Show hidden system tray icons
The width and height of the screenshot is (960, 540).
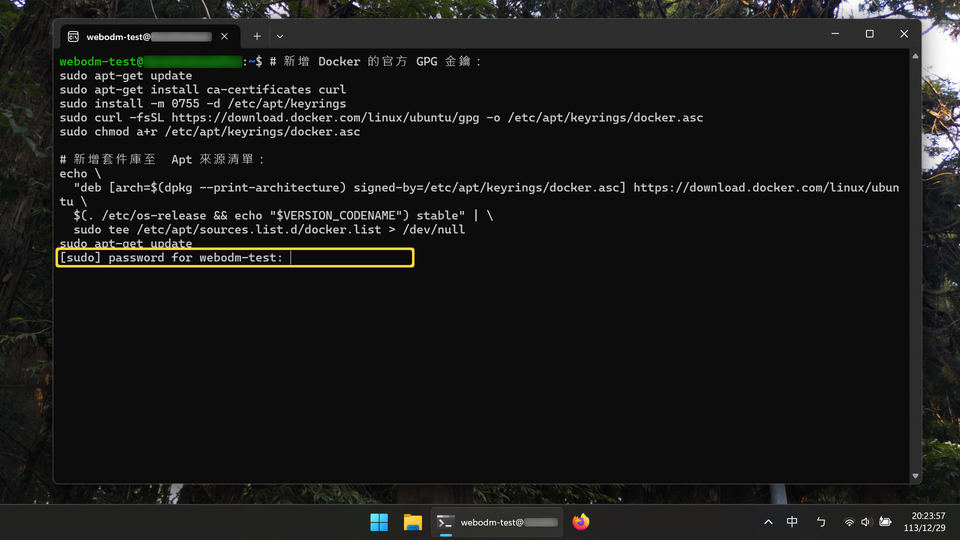(768, 522)
